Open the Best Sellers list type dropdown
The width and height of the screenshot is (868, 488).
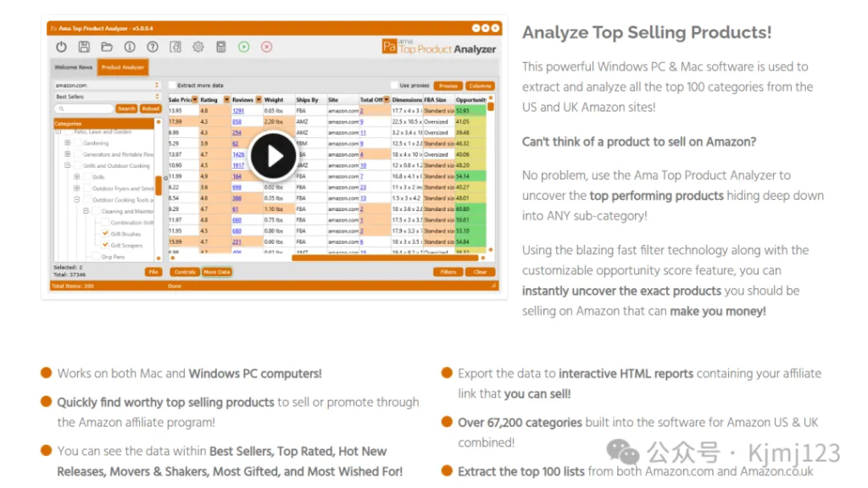pos(107,97)
